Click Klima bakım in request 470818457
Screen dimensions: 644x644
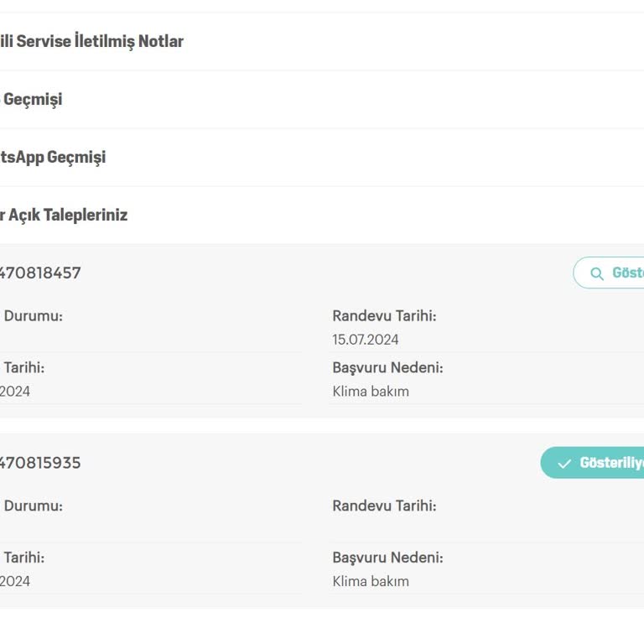point(371,391)
